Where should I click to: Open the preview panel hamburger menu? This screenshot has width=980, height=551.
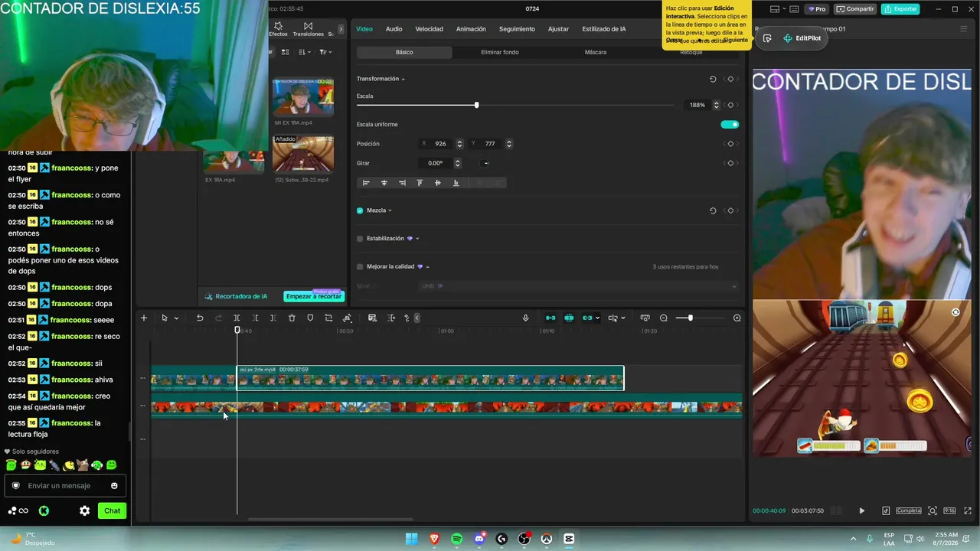963,29
